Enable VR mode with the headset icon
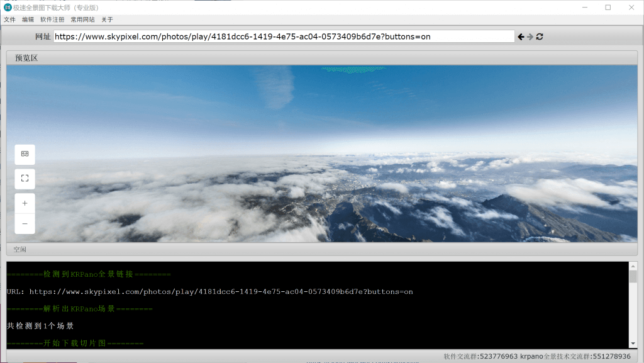The image size is (644, 363). [25, 154]
